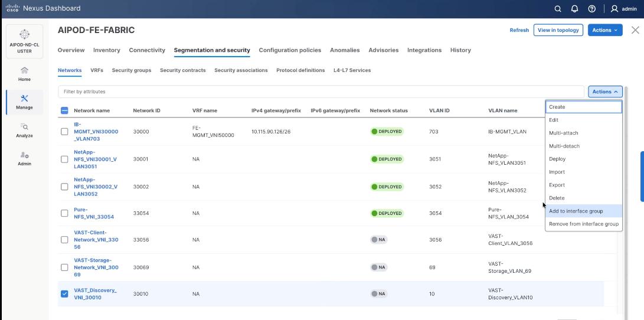
Task: Choose Create from Actions menu
Action: (584, 107)
